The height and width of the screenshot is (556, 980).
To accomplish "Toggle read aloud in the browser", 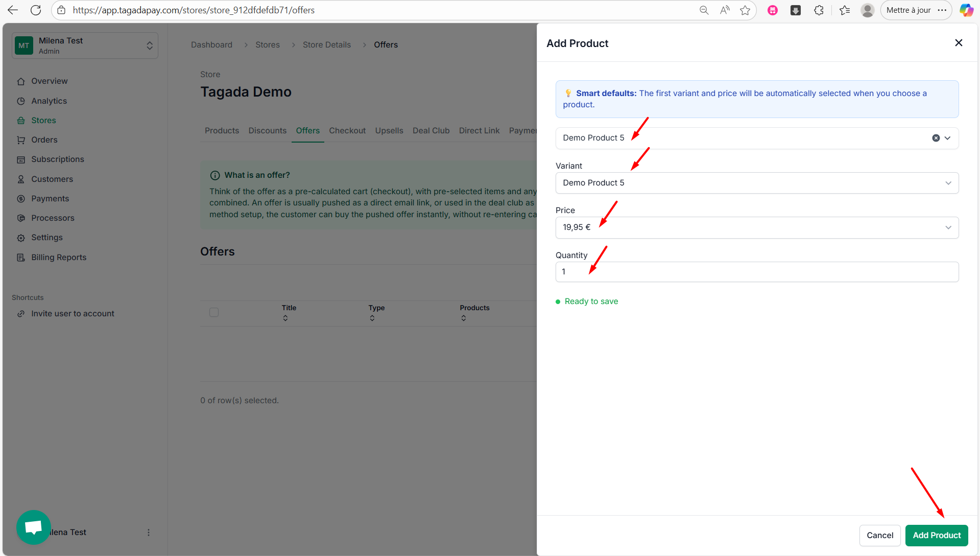I will [x=725, y=10].
